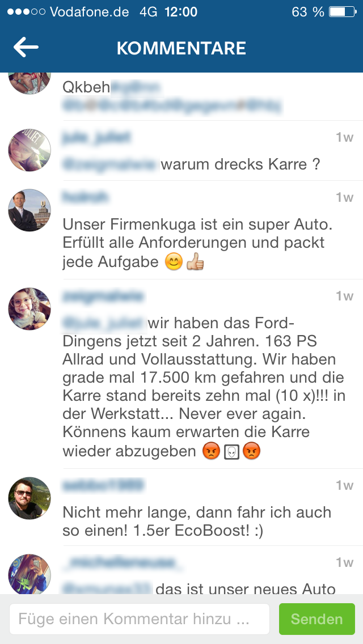This screenshot has height=644, width=363.
Task: Open blurred username above EcoBoost comment
Action: click(x=103, y=485)
